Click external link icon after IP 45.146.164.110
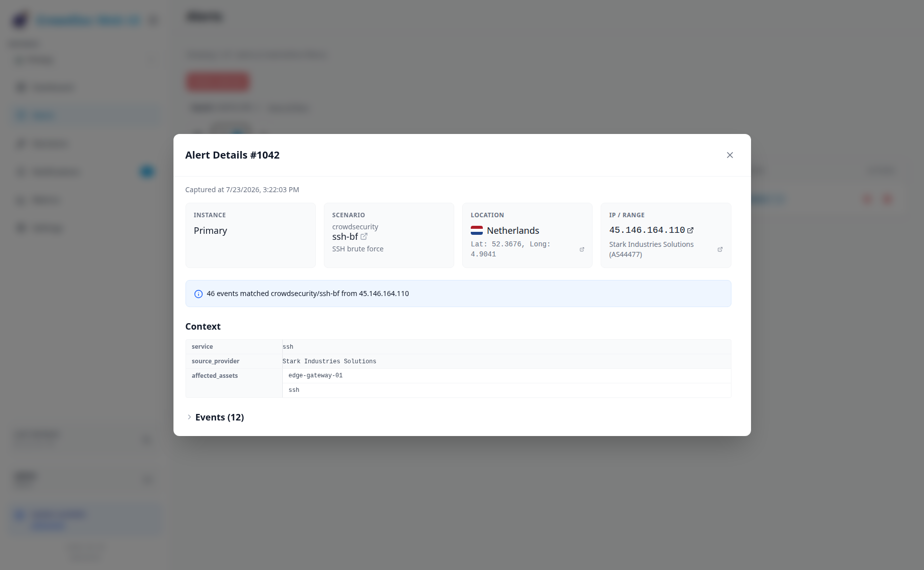This screenshot has height=570, width=924. pos(690,230)
